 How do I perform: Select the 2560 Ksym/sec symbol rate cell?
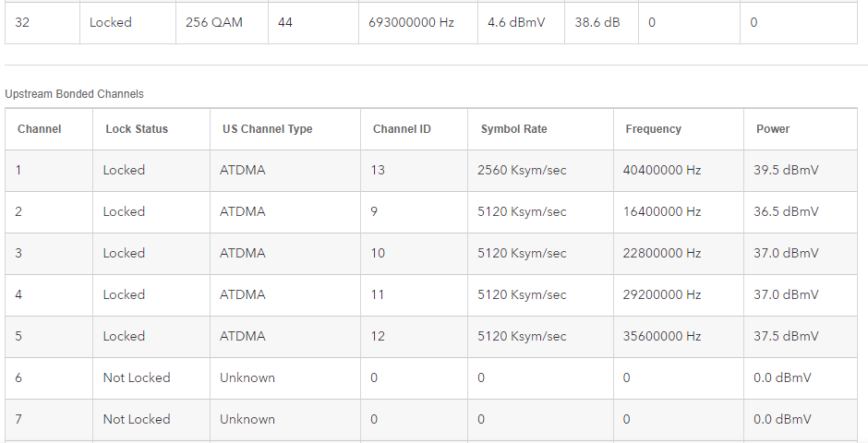click(x=522, y=171)
